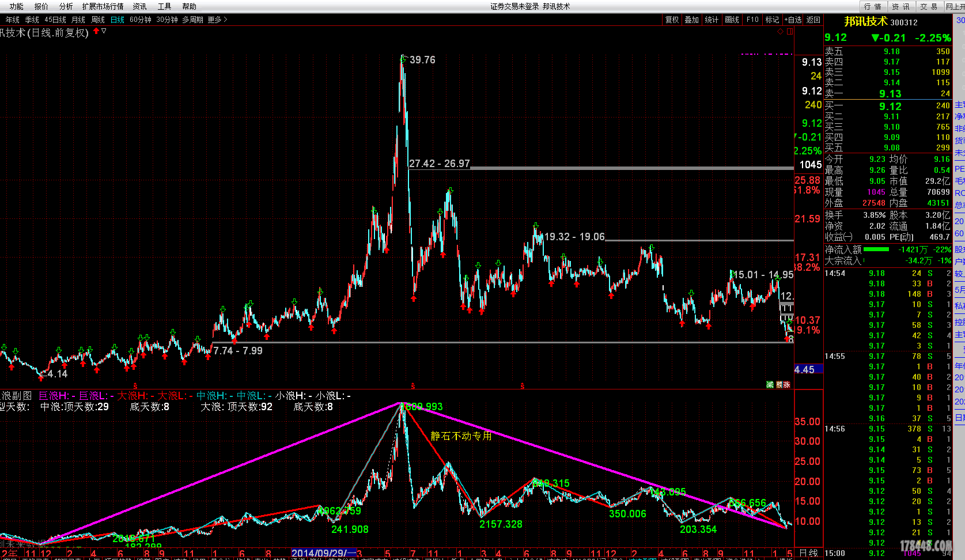Click the 203.354 wave label
965x560 pixels.
[698, 529]
